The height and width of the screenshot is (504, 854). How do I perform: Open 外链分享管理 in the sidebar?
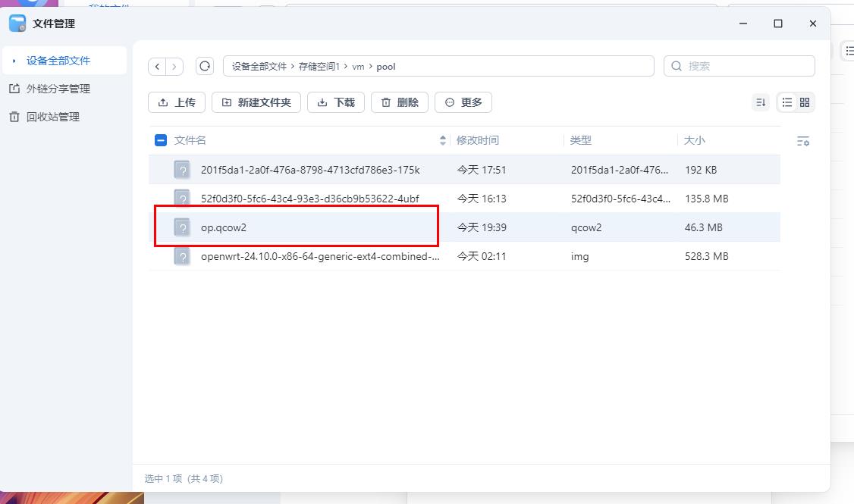click(x=58, y=89)
